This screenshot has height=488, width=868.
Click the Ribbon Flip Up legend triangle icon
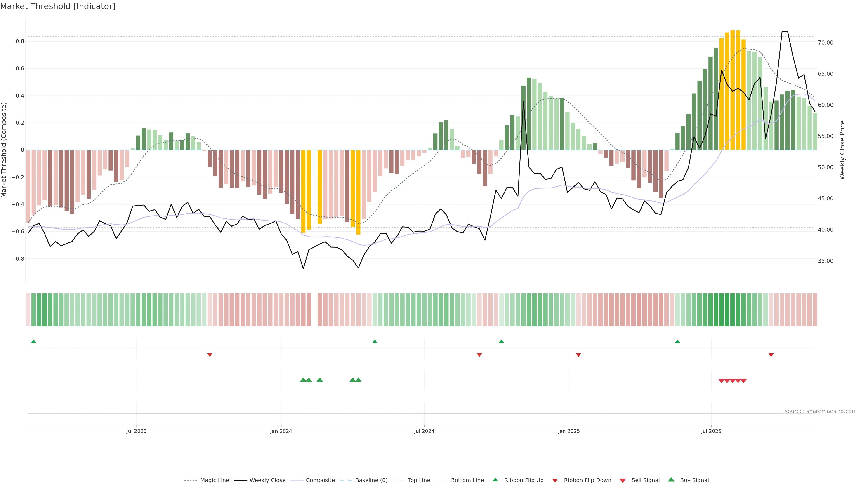click(x=495, y=480)
